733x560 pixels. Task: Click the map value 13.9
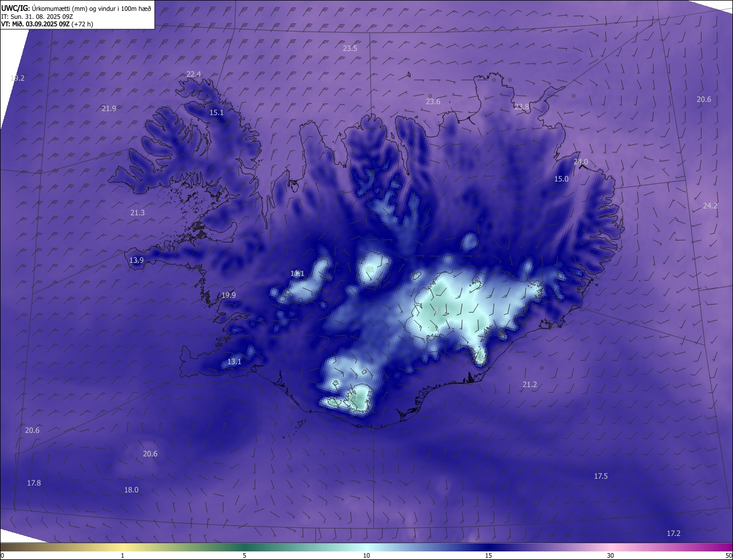click(136, 261)
